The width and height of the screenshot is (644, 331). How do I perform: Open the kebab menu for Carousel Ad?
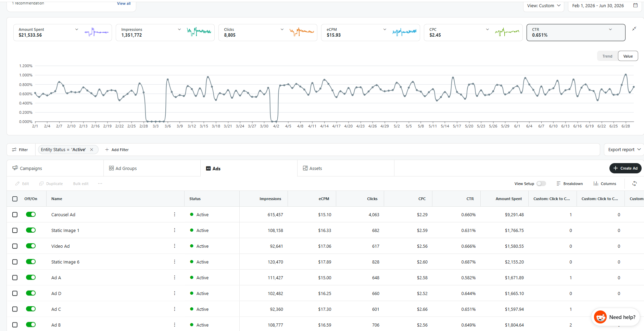click(175, 214)
